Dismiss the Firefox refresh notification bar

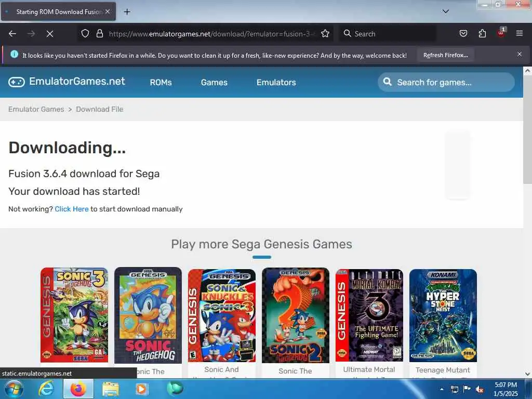(520, 54)
